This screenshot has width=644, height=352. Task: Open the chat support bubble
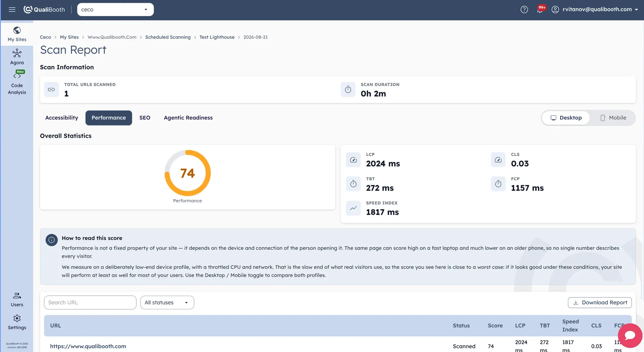630,336
